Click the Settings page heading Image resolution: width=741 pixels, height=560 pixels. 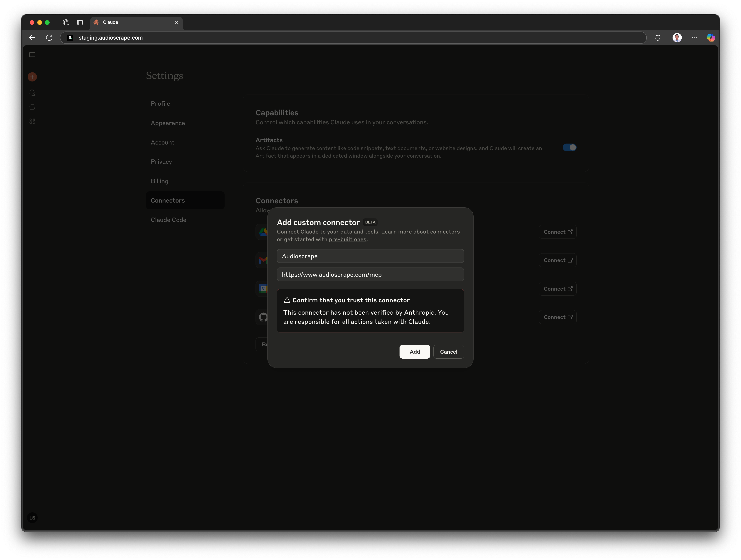pos(164,76)
